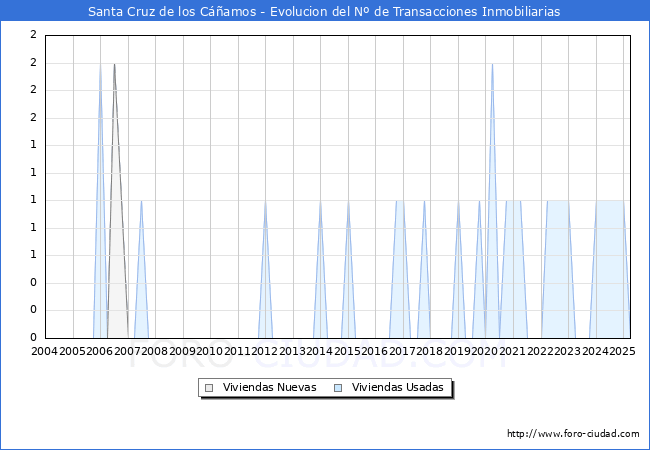Click the 2012 x-axis label

[x=264, y=351]
